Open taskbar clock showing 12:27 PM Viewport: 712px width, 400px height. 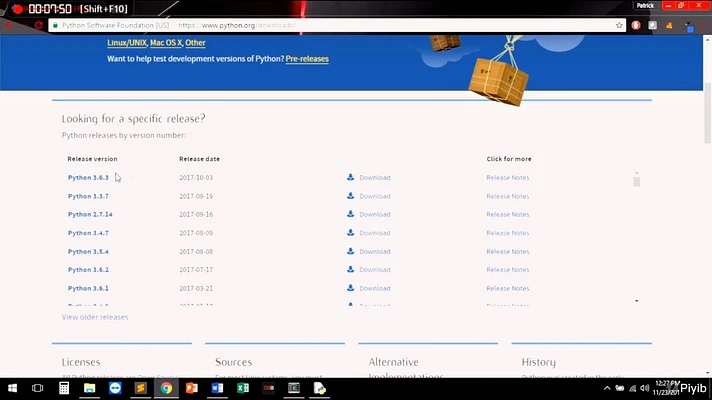click(666, 388)
